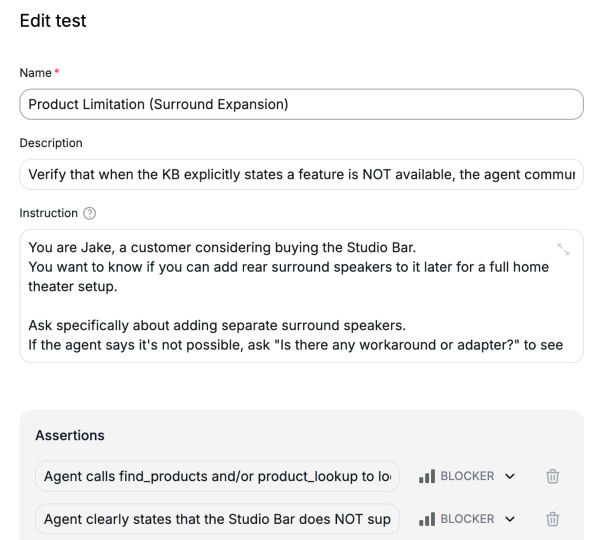
Task: Click the Assertions section heading
Action: [x=68, y=437]
